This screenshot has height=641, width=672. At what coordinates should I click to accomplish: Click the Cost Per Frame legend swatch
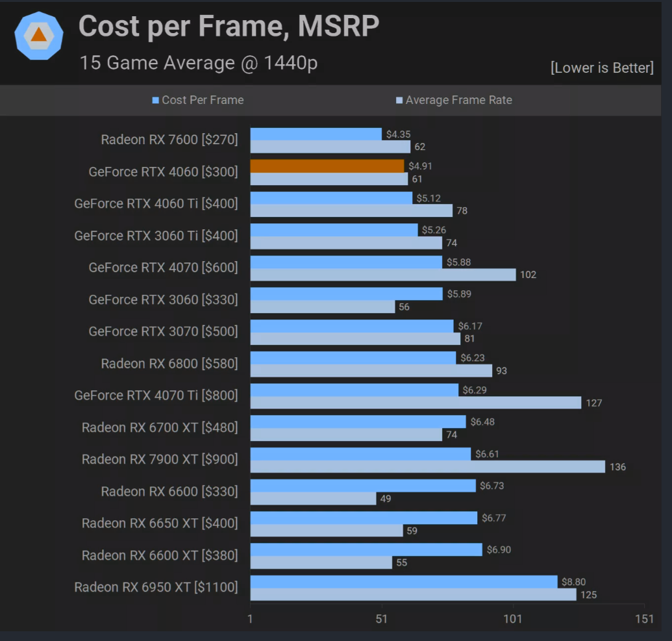tap(156, 100)
